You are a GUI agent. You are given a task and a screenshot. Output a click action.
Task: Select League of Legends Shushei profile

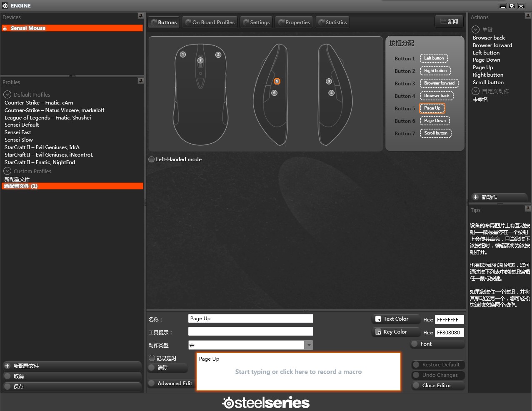click(47, 117)
